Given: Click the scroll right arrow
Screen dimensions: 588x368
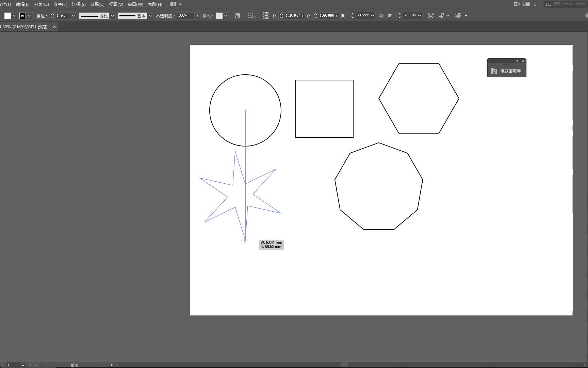Looking at the screenshot, I should click(x=585, y=365).
